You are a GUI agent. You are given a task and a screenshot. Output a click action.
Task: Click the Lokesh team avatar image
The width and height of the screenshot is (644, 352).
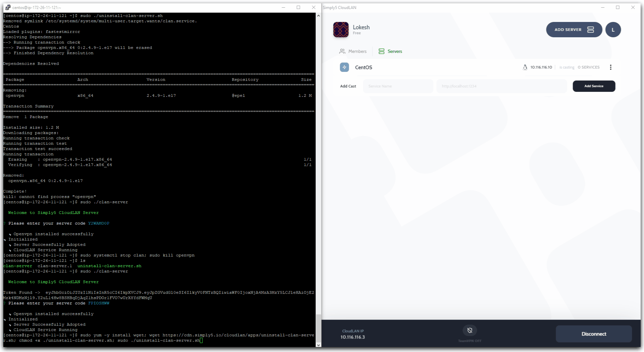[341, 30]
